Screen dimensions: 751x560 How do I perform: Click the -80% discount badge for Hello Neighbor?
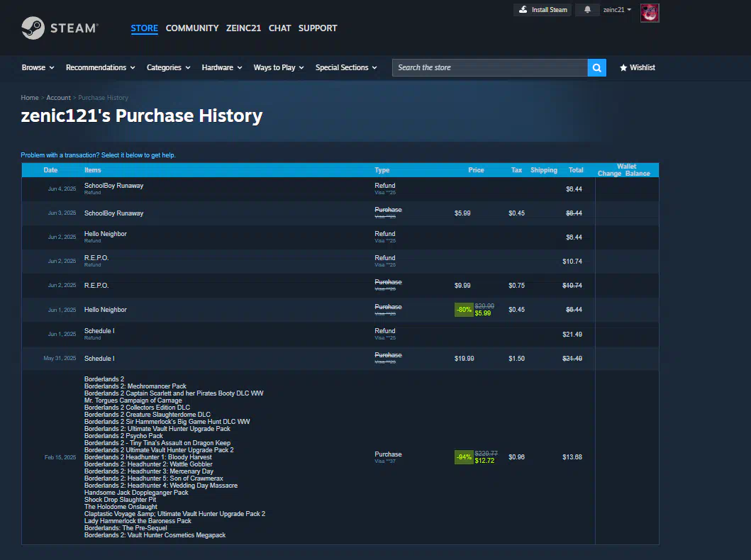(464, 310)
